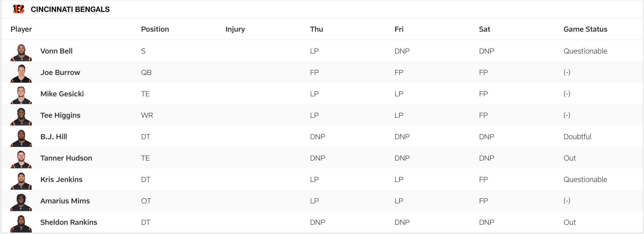The image size is (644, 234).
Task: Click the Injury column header
Action: [235, 29]
